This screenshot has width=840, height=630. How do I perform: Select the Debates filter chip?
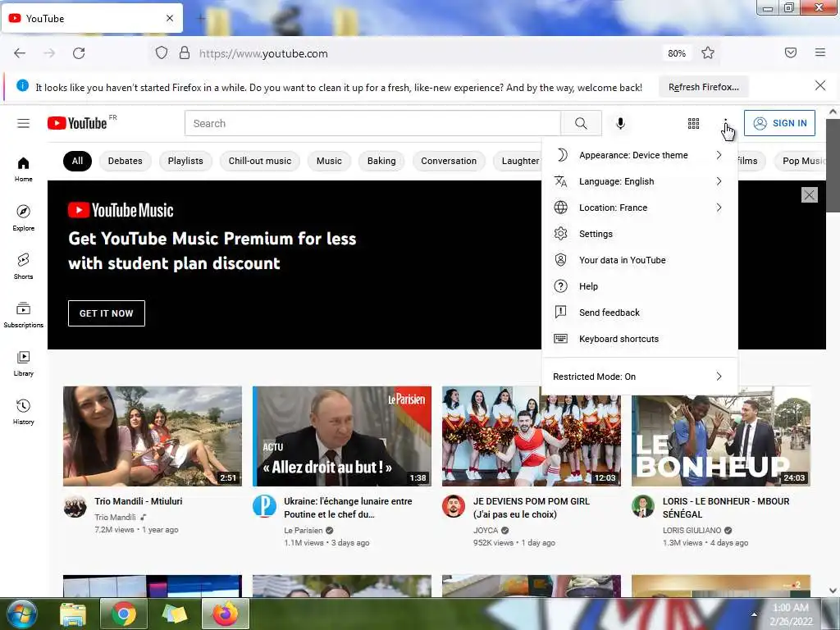(x=125, y=161)
